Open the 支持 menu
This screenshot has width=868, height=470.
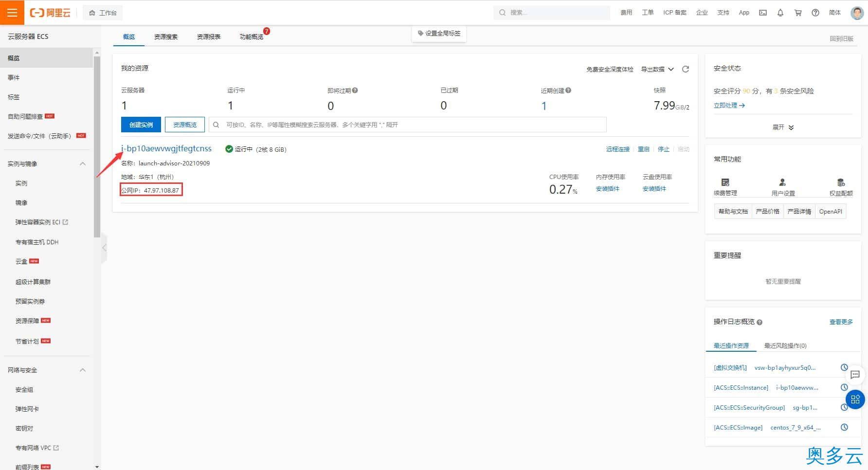click(723, 13)
